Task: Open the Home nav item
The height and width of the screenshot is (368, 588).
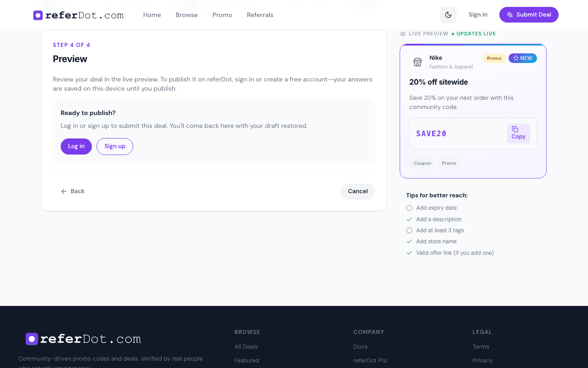Action: pos(152,15)
